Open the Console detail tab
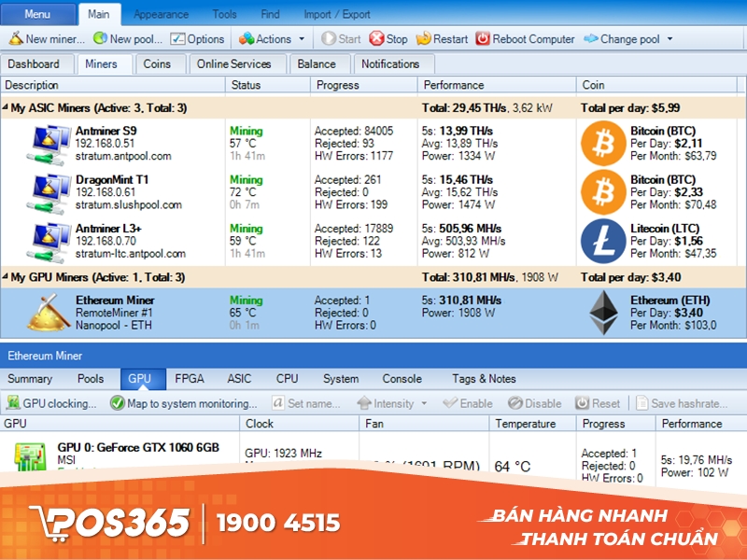The image size is (747, 560). coord(402,379)
